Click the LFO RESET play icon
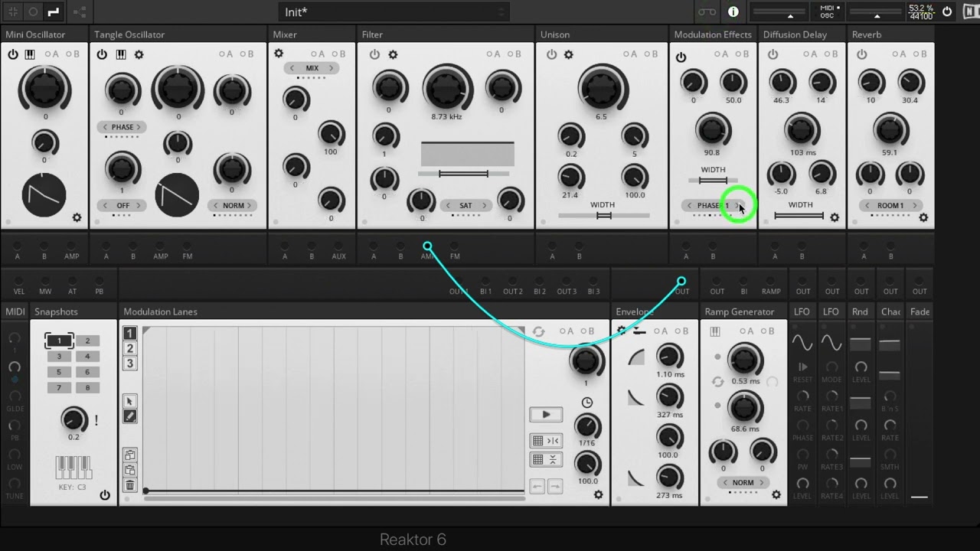The width and height of the screenshot is (980, 551). coord(802,367)
